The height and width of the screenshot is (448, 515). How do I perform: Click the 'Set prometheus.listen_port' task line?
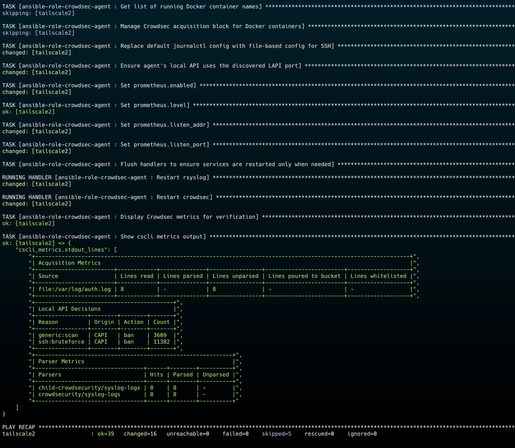[x=258, y=144]
